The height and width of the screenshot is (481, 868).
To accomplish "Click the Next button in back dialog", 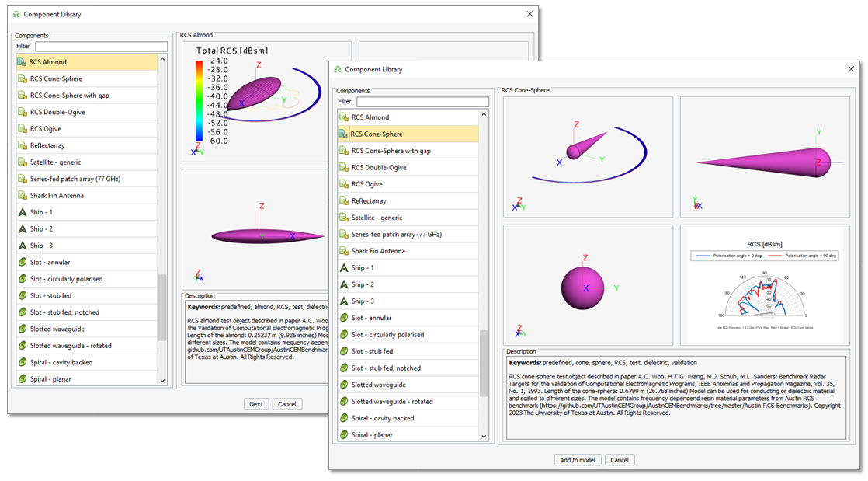I will tap(256, 404).
